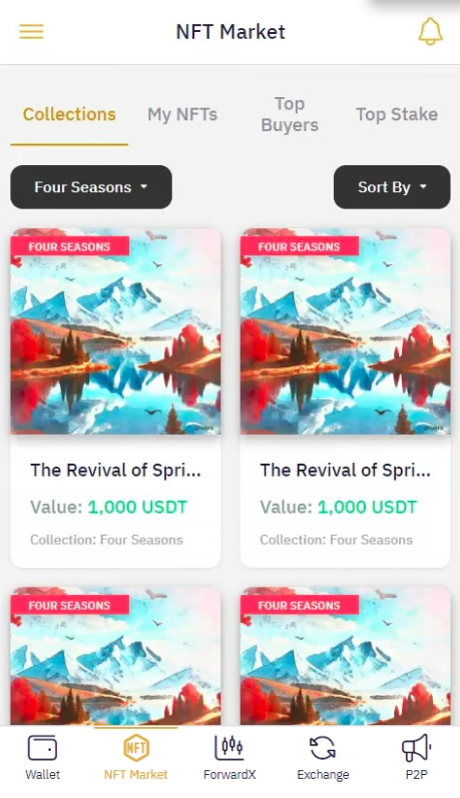Screen dimensions: 460x798
Task: Open the P2P megaphone icon
Action: [x=416, y=748]
